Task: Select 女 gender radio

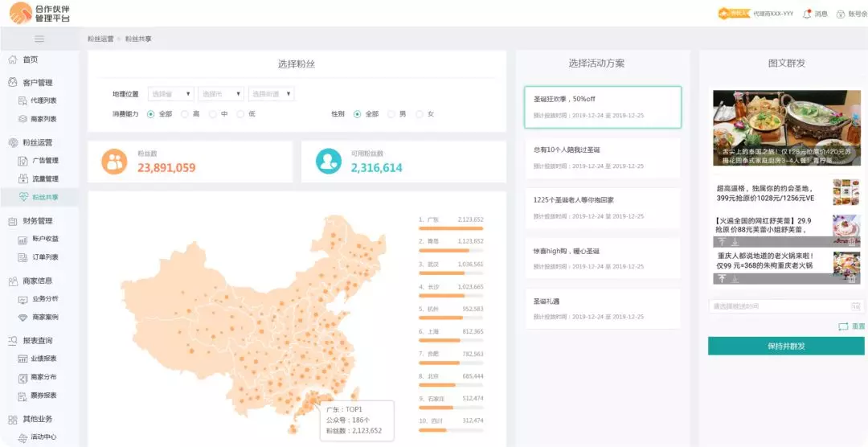Action: 419,114
